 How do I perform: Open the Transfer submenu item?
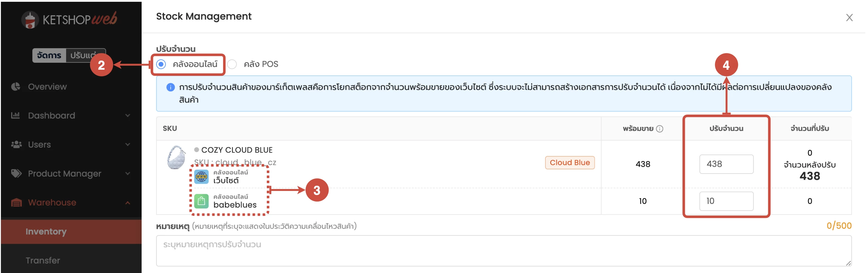43,260
